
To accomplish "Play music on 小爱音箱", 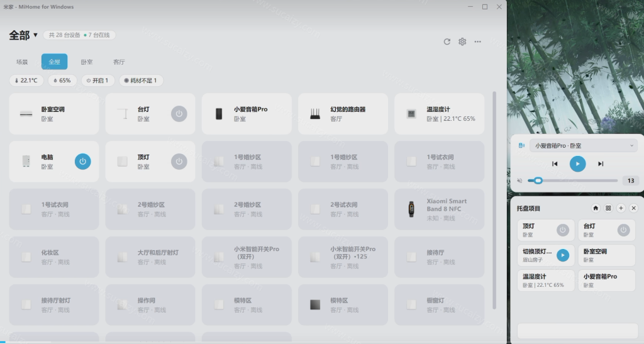I will 577,164.
